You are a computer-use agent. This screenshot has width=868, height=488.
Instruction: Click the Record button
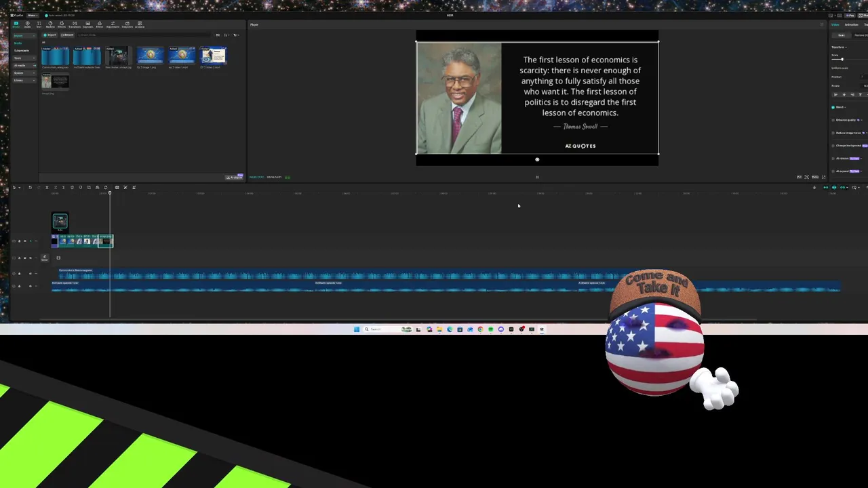pos(67,35)
